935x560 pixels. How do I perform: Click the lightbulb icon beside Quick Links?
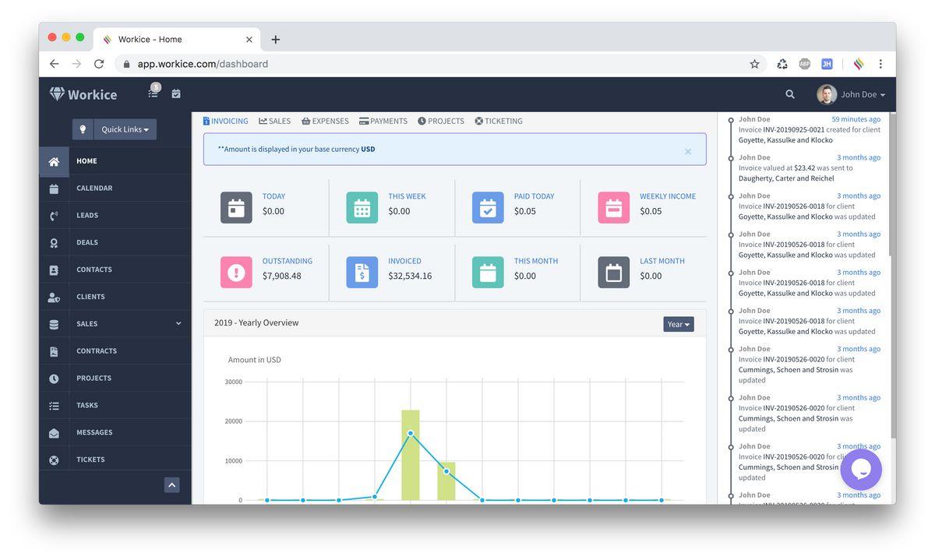pos(83,129)
